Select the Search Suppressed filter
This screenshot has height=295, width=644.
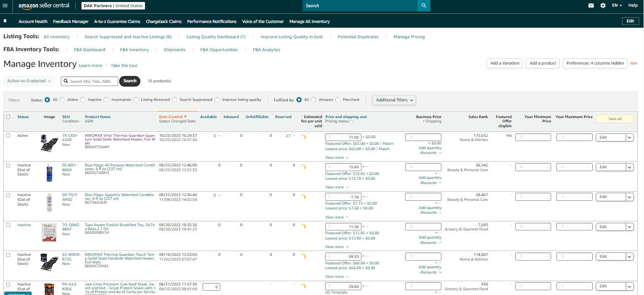coord(174,100)
